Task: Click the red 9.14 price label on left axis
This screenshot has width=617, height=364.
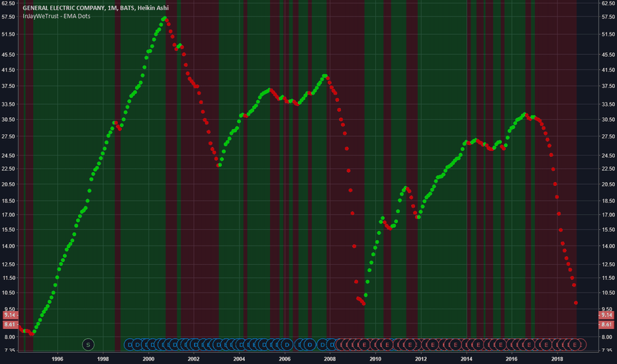Action: (x=10, y=315)
